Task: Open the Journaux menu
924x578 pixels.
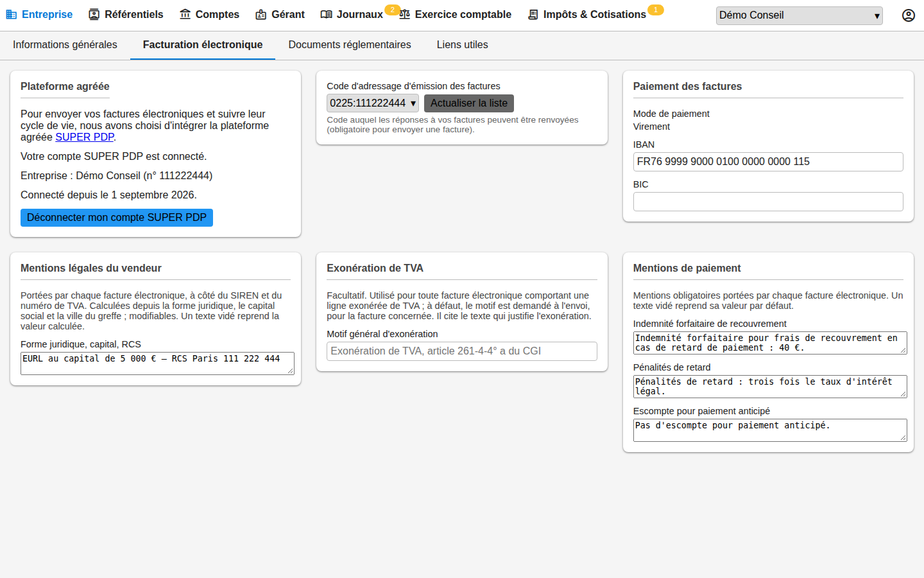Action: tap(352, 14)
